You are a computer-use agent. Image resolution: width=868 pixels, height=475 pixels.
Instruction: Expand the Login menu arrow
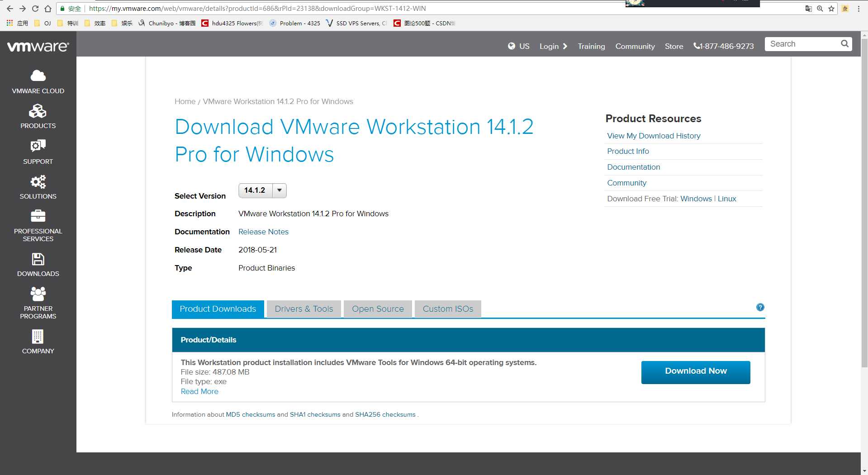565,46
